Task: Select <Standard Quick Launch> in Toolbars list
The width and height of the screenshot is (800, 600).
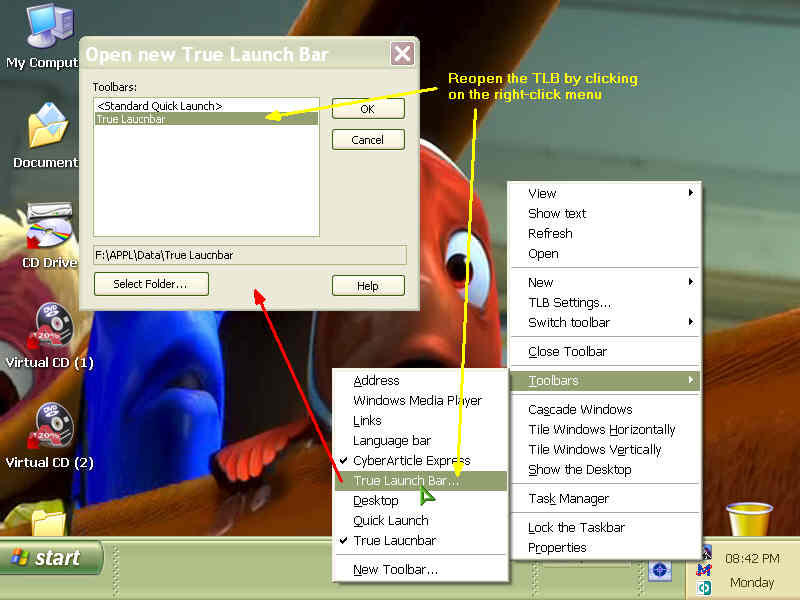Action: (x=159, y=105)
